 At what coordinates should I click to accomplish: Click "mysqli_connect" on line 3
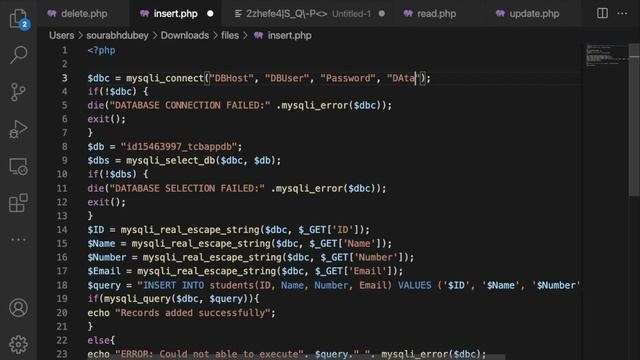click(x=164, y=78)
